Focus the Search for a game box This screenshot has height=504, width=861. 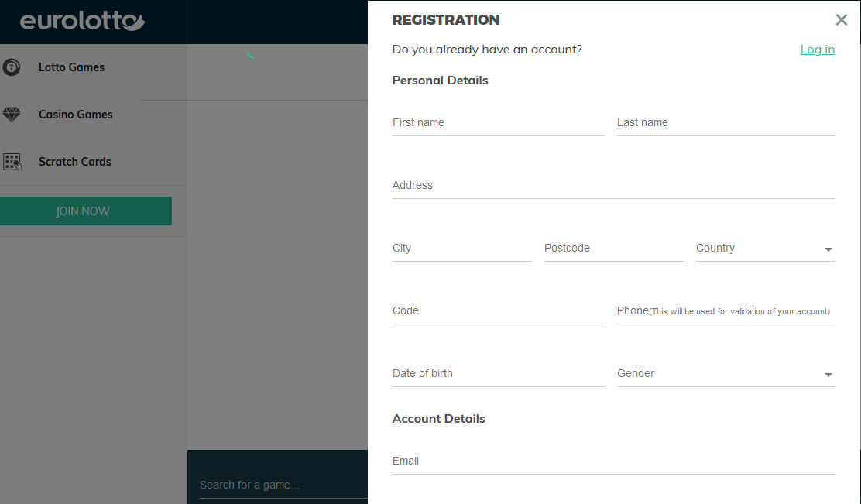[283, 485]
